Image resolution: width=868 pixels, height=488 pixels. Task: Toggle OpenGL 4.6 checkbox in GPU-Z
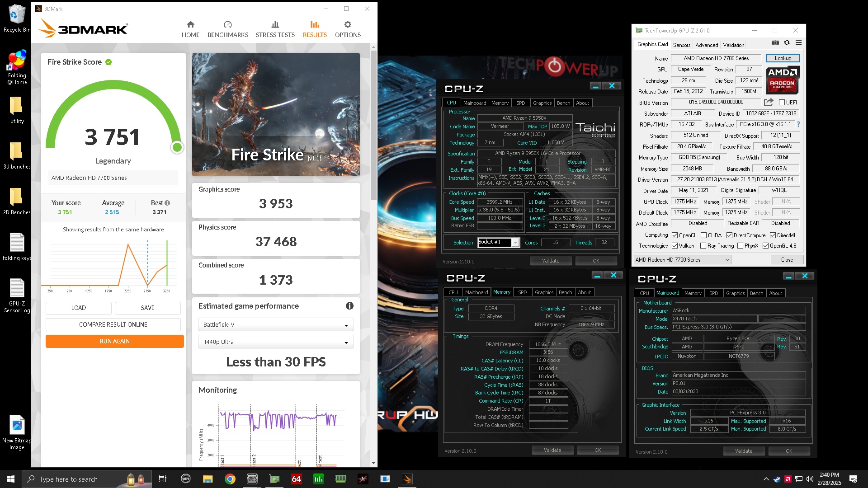click(765, 246)
